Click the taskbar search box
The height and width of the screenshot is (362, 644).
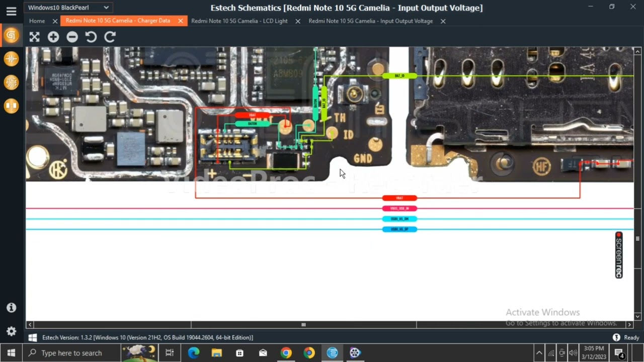72,353
